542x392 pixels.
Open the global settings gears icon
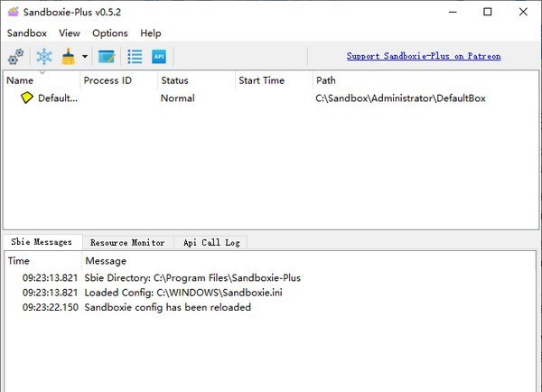15,56
